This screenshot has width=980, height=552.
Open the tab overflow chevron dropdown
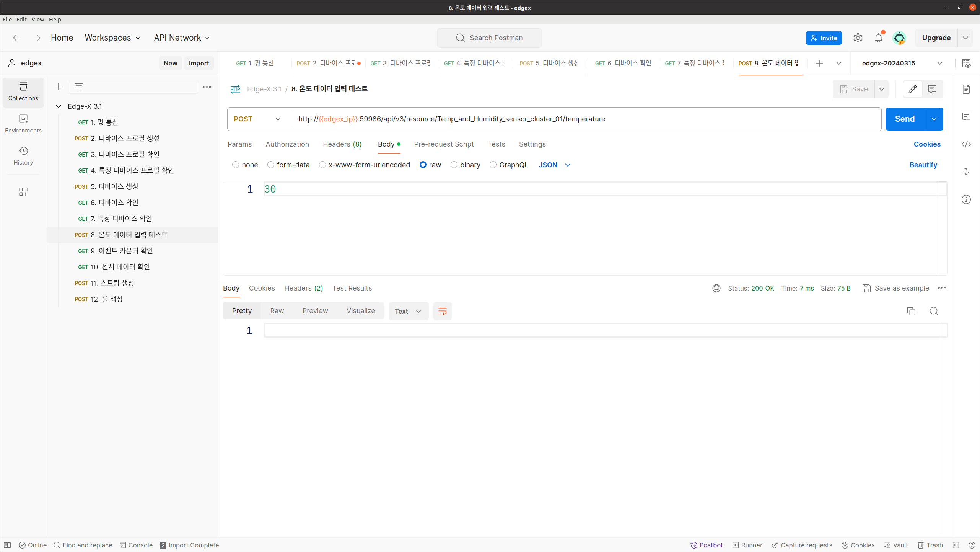coord(839,64)
